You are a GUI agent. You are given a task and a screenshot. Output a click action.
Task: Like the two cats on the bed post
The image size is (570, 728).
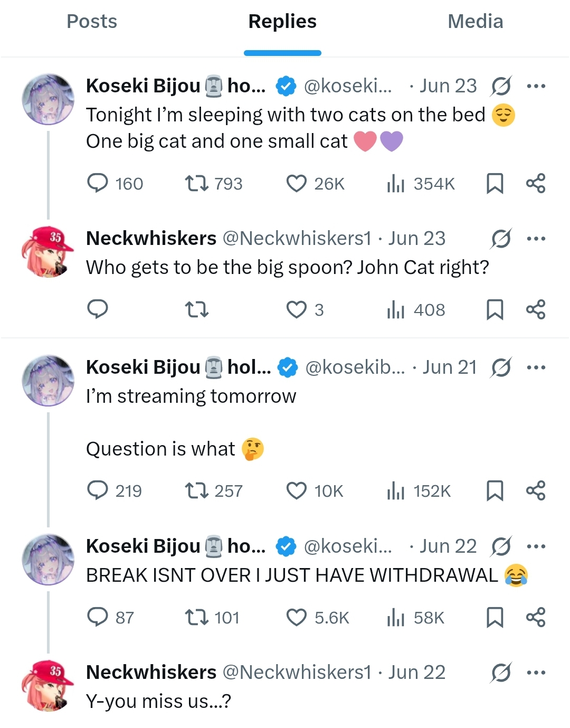pos(297,184)
